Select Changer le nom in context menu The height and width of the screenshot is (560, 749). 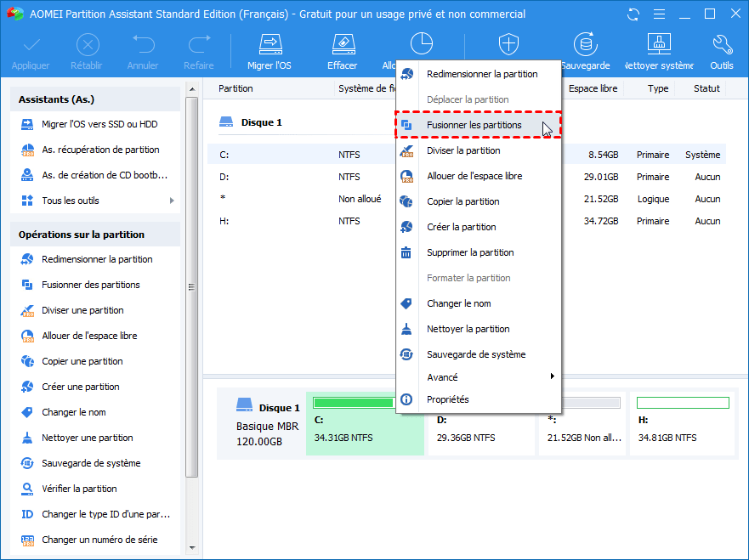[478, 303]
